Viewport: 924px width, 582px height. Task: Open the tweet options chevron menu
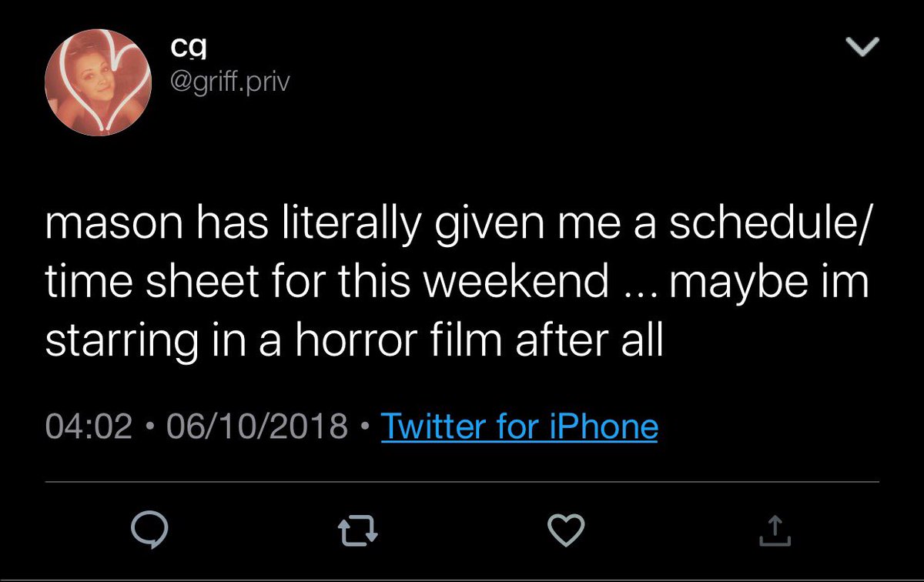863,49
